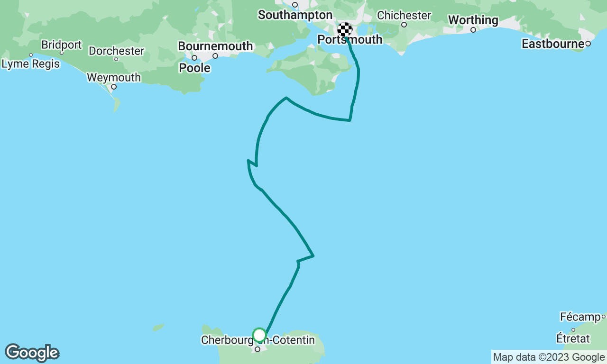The height and width of the screenshot is (364, 607).
Task: Open the Google logo link
Action: 32,353
